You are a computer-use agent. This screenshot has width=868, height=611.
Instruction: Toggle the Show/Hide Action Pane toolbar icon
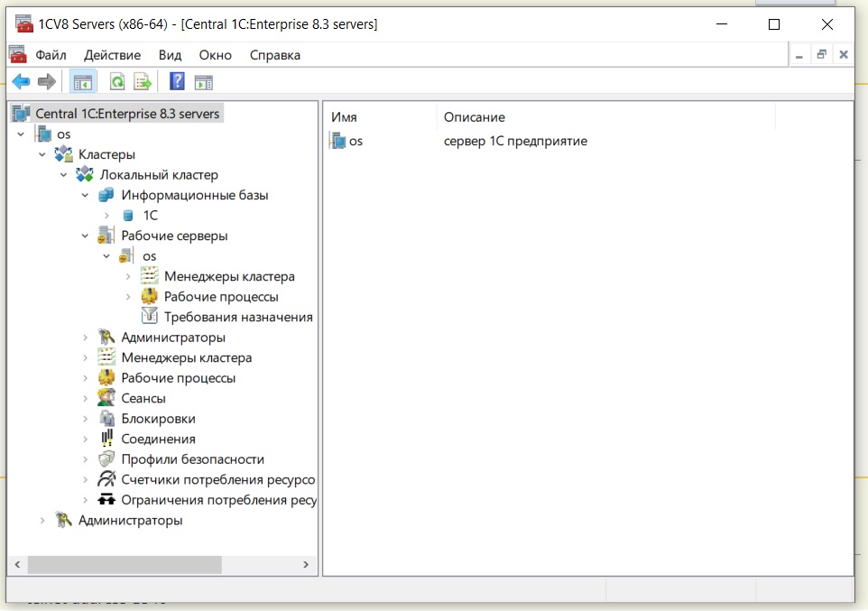tap(204, 82)
